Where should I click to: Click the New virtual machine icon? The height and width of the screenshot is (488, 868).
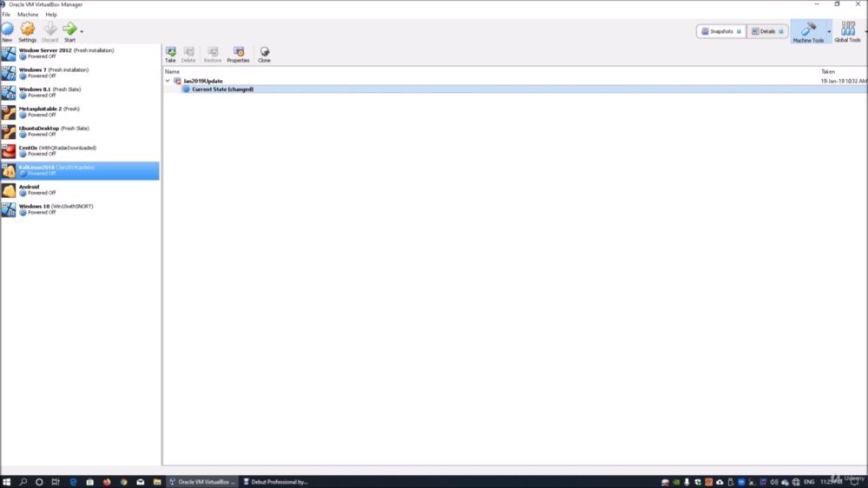click(x=7, y=31)
